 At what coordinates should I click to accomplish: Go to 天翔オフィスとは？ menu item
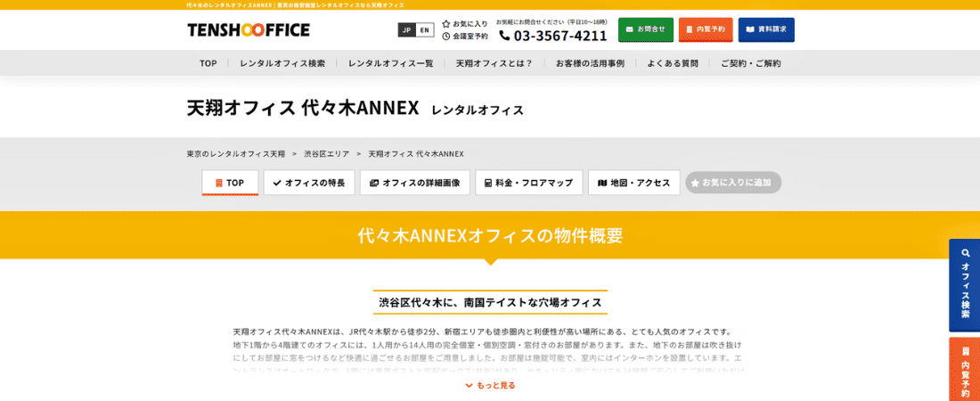point(494,63)
